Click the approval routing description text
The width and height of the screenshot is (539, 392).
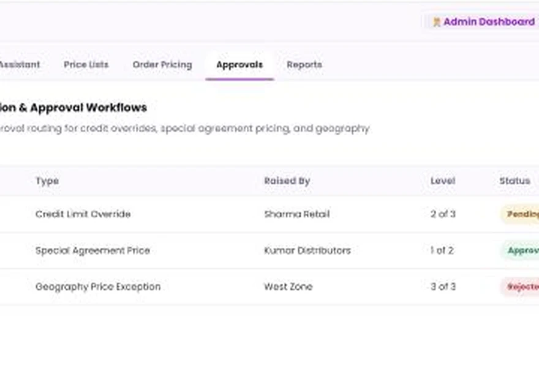point(184,129)
